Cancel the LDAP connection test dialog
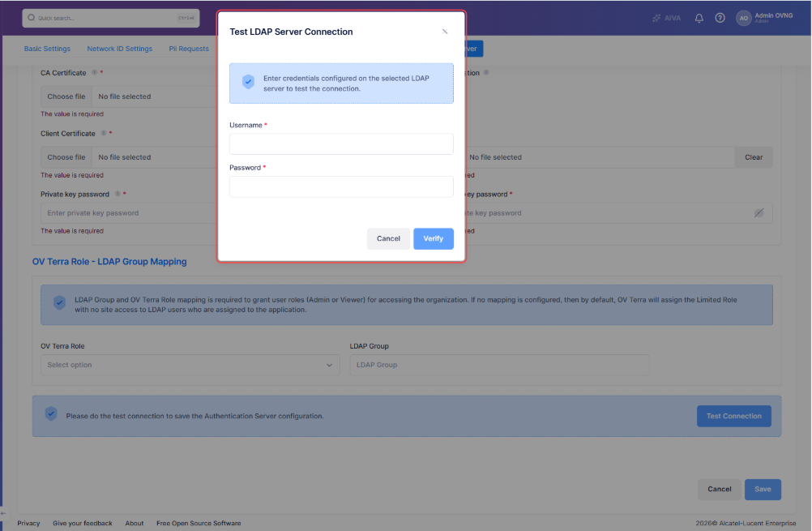The width and height of the screenshot is (812, 531). [388, 239]
